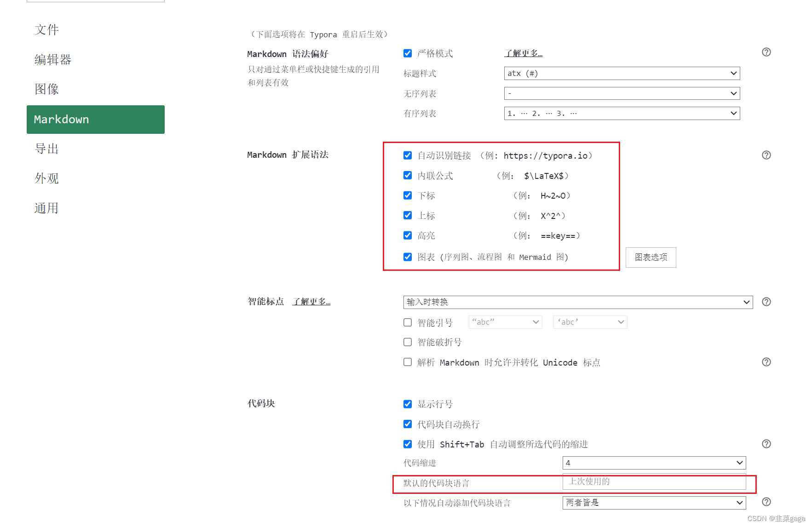The height and width of the screenshot is (527, 812).
Task: Disable 内联公式 checkbox
Action: coord(408,175)
